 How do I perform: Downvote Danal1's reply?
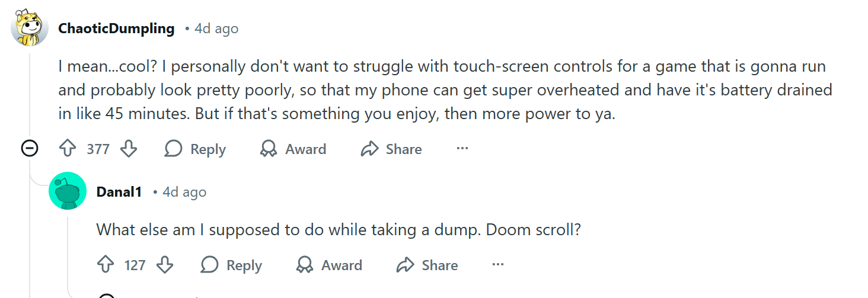[x=165, y=265]
